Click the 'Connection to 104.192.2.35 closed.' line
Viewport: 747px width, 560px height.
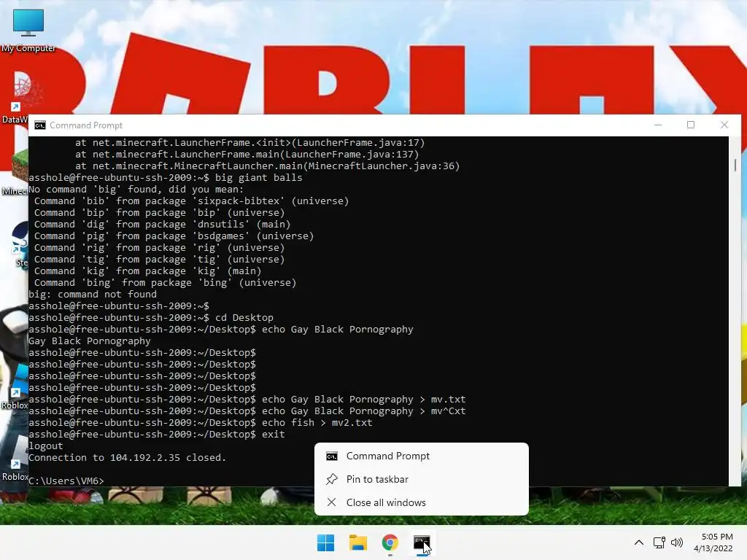tap(127, 458)
